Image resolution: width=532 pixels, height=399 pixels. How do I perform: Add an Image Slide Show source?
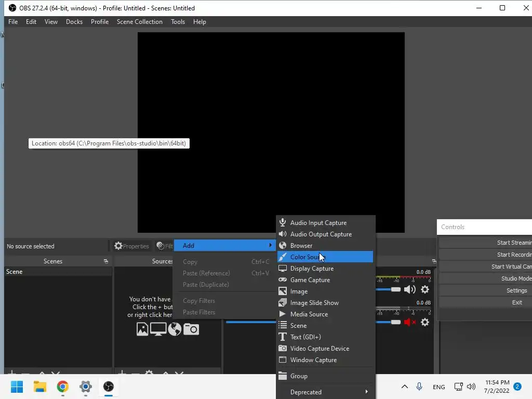tap(325, 303)
